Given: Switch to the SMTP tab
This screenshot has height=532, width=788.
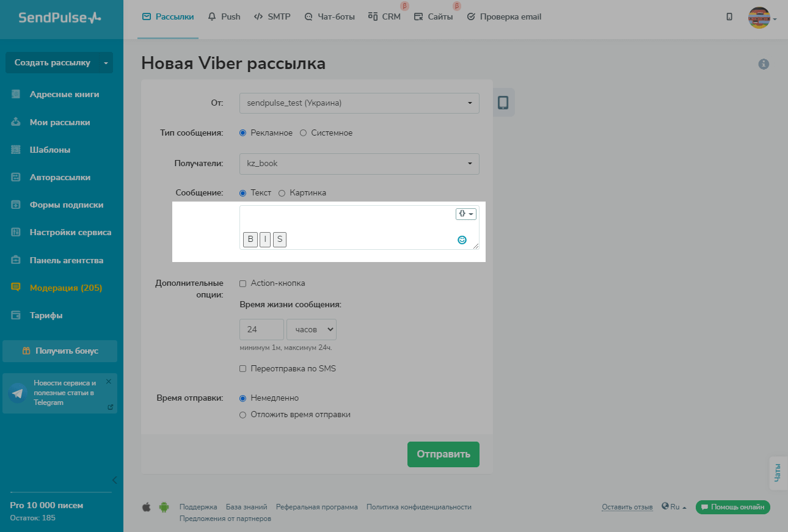Looking at the screenshot, I should coord(274,17).
